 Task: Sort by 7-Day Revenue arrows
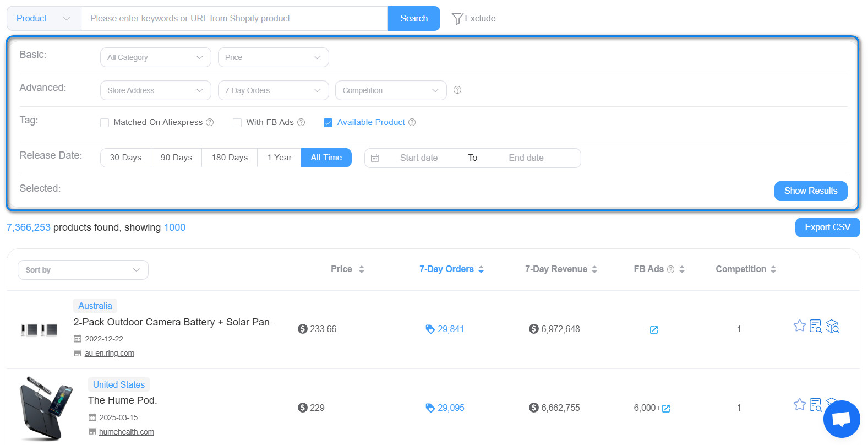[x=594, y=269]
